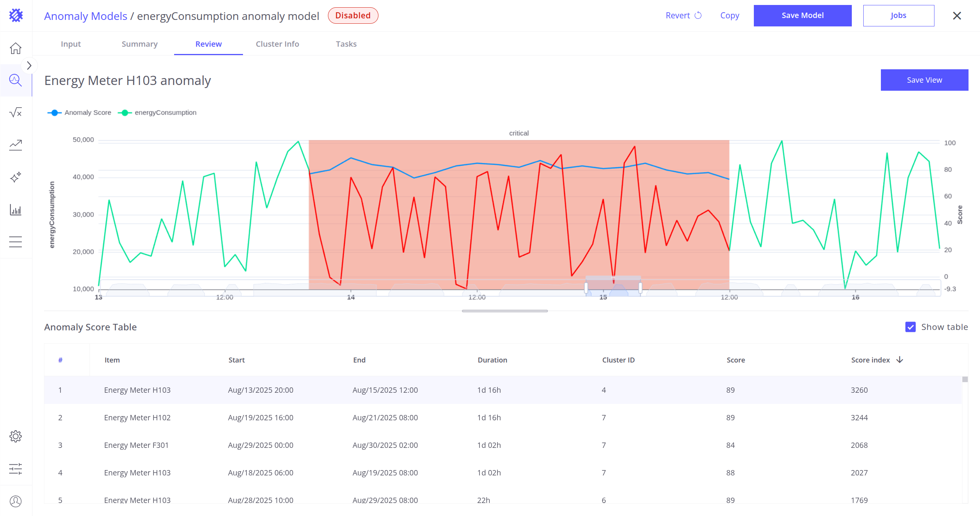
Task: Click the Anomaly Models breadcrumb link
Action: [86, 16]
